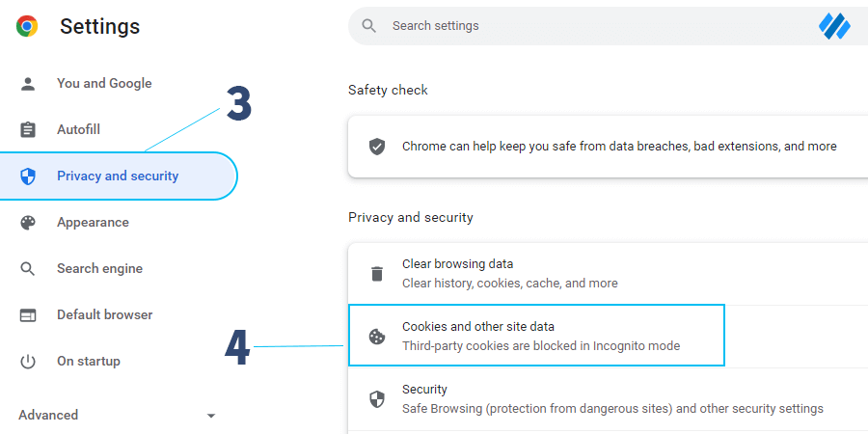This screenshot has width=868, height=434.
Task: Click the power icon for On startup
Action: point(27,362)
